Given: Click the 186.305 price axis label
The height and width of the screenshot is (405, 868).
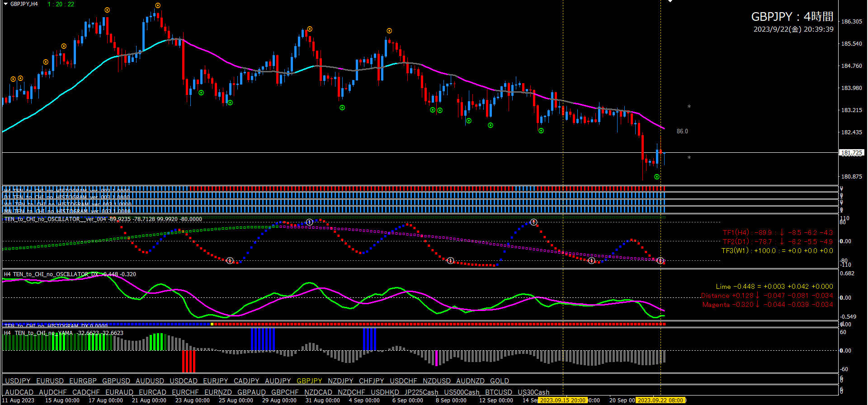Looking at the screenshot, I should [x=851, y=22].
